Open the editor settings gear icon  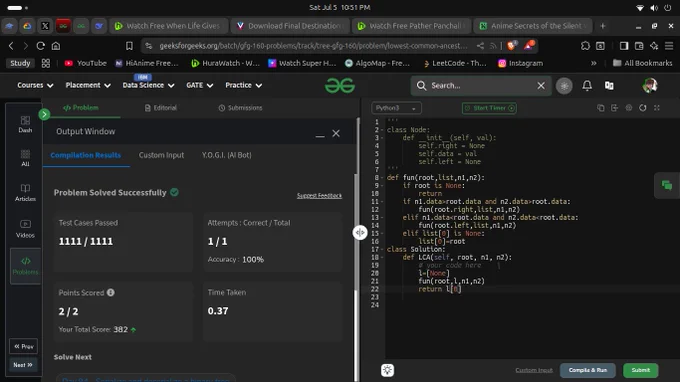pos(629,108)
